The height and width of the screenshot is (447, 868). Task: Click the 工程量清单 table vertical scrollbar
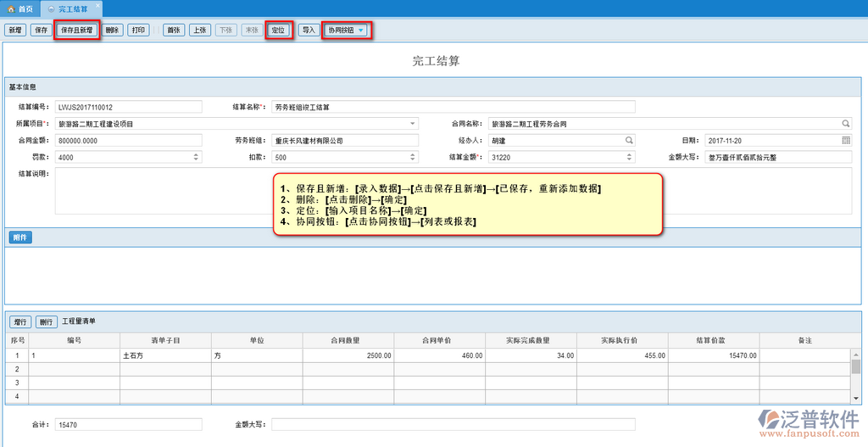click(x=856, y=366)
